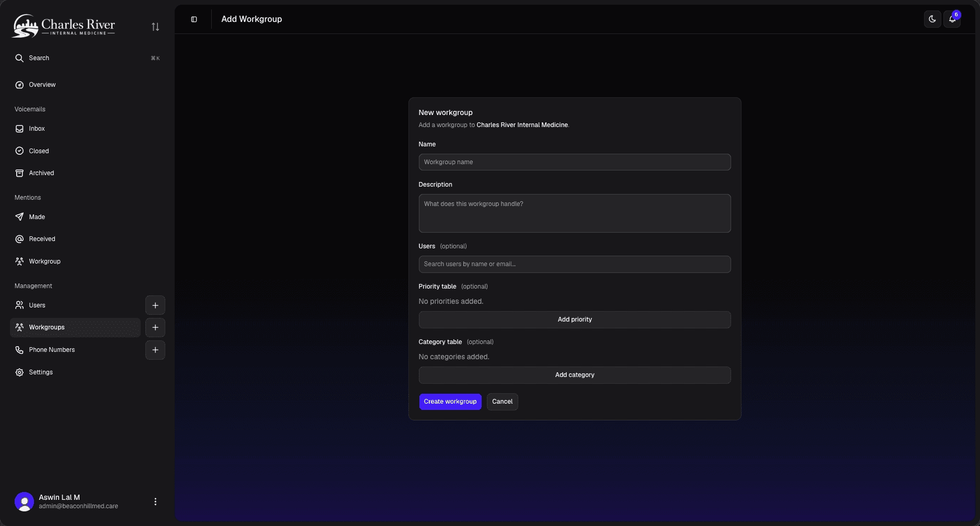Click the New workgroup heading

tap(446, 112)
